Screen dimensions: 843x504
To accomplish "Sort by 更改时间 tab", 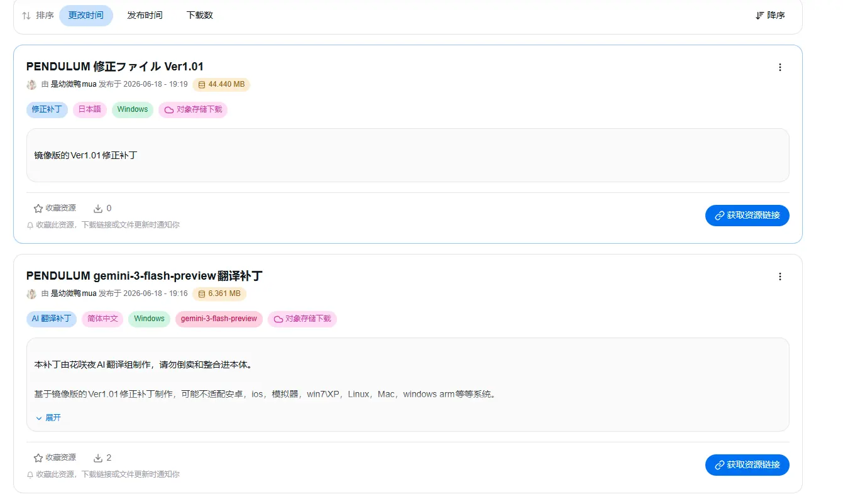I will [86, 16].
